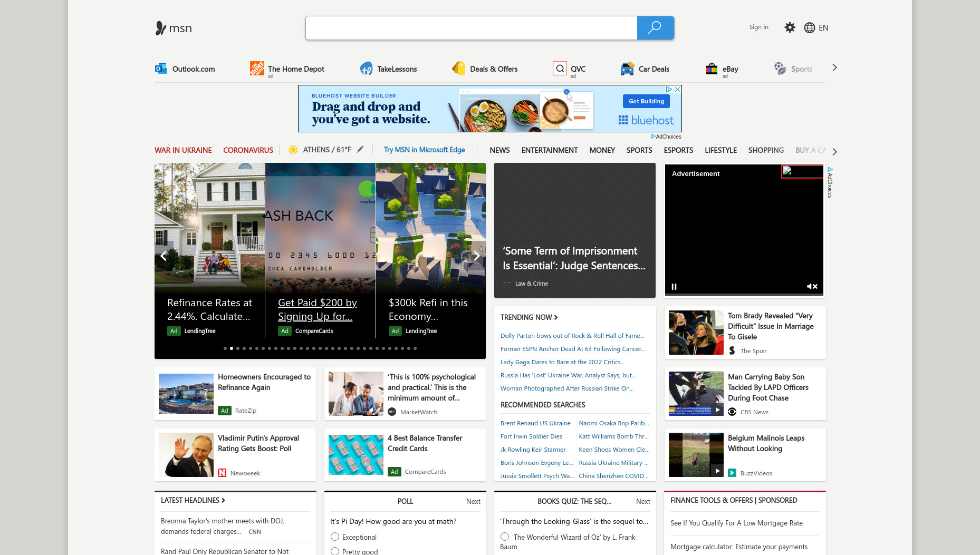Click Get Building button in Bluehost ad
Viewport: 980px width, 555px height.
point(646,101)
